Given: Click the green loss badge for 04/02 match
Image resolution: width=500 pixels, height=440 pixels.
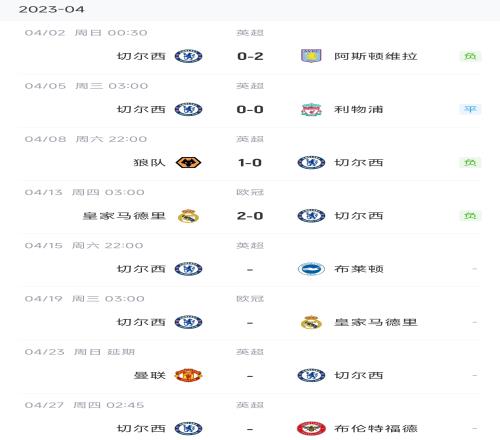Looking at the screenshot, I should pos(470,56).
